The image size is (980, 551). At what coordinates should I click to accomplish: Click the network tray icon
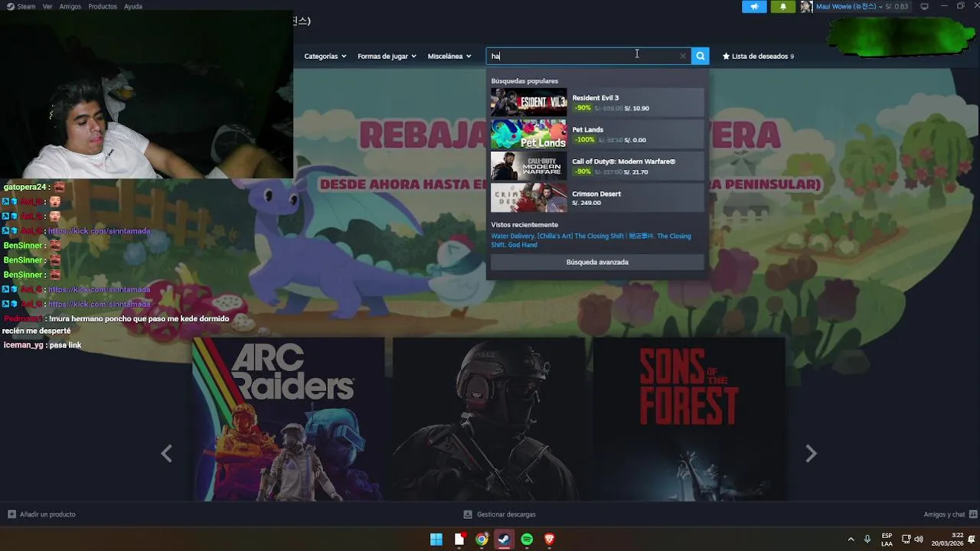pos(906,540)
